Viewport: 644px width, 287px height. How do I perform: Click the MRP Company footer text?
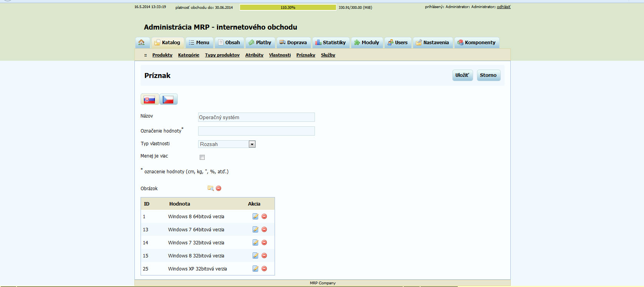pos(323,283)
